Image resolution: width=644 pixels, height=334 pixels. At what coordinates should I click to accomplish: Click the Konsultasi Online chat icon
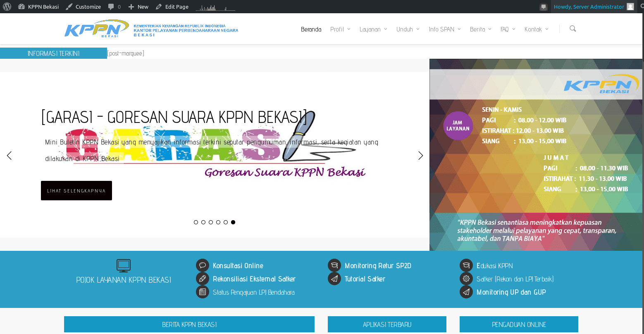(x=203, y=265)
